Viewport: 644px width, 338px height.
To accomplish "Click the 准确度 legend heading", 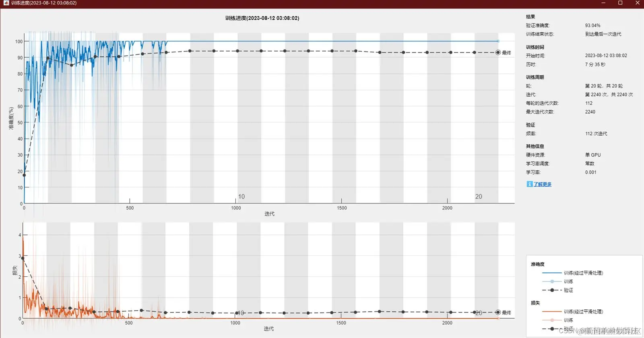I will click(537, 264).
